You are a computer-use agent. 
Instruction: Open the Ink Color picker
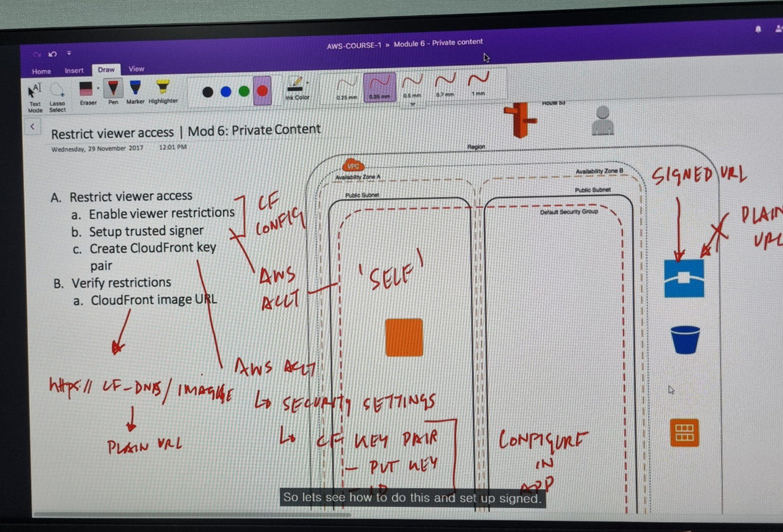tap(297, 88)
